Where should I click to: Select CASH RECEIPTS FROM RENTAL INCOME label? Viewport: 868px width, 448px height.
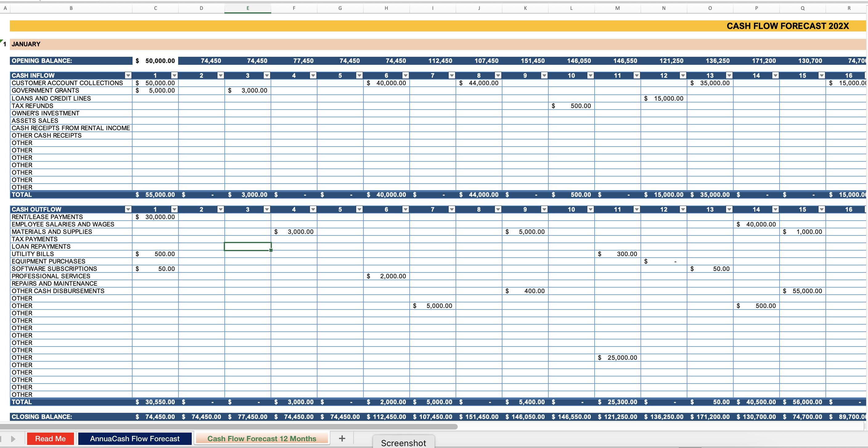point(71,128)
